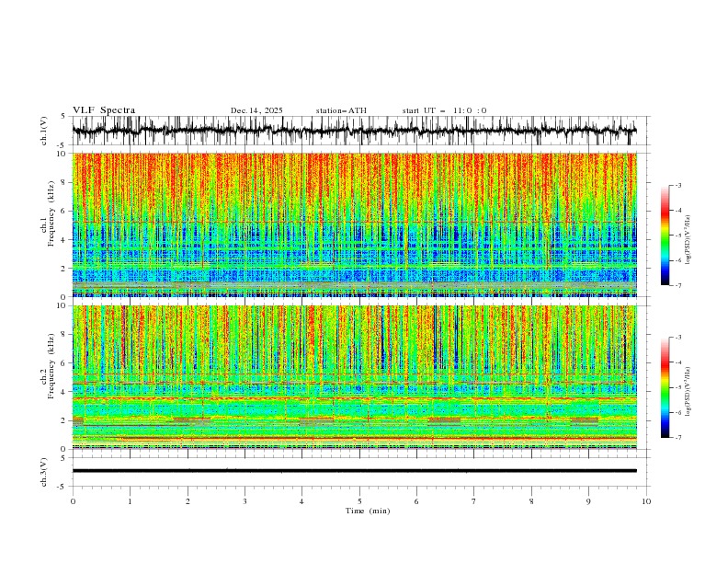Click the "8" kHz tick on ch.1 frequency axis
This screenshot has height=563, width=728.
pos(64,182)
